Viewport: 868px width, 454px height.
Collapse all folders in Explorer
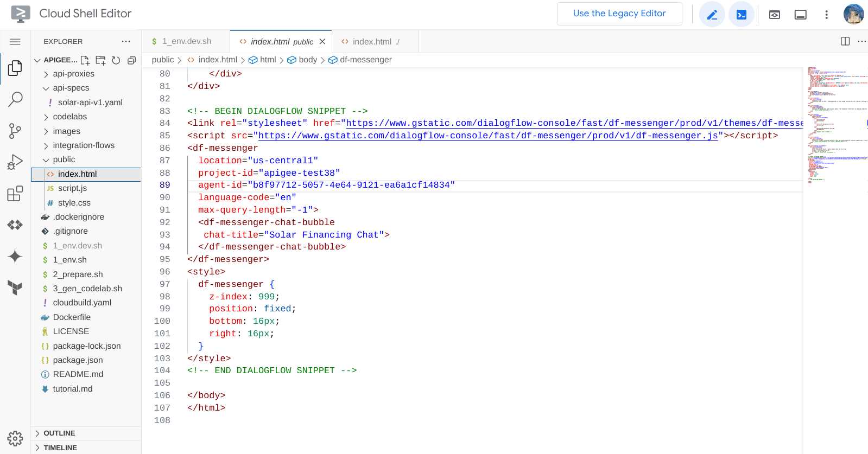point(131,60)
